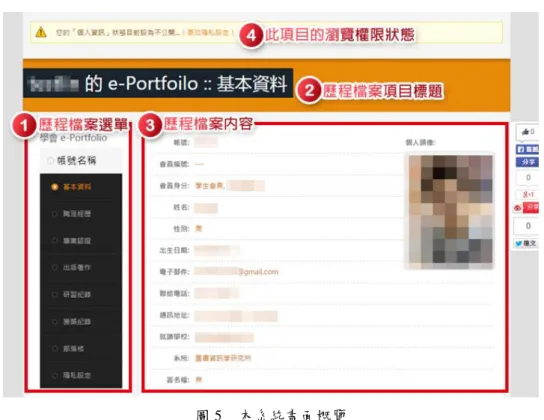Screen dimensions: 544x420
Task: Click the 性別 field value
Action: point(198,229)
